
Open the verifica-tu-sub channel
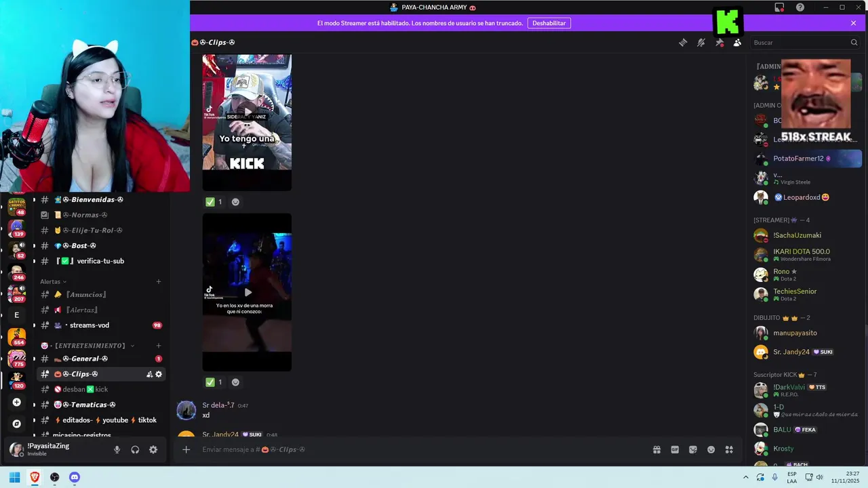coord(100,261)
